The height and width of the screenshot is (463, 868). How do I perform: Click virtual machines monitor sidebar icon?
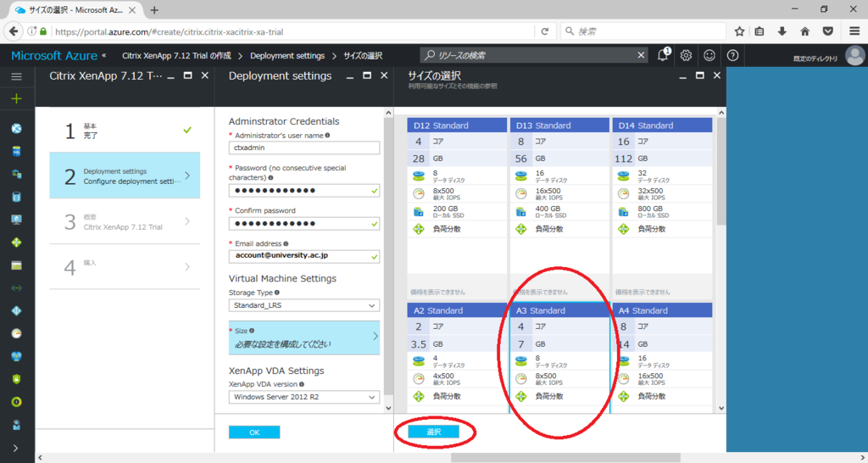click(x=17, y=220)
